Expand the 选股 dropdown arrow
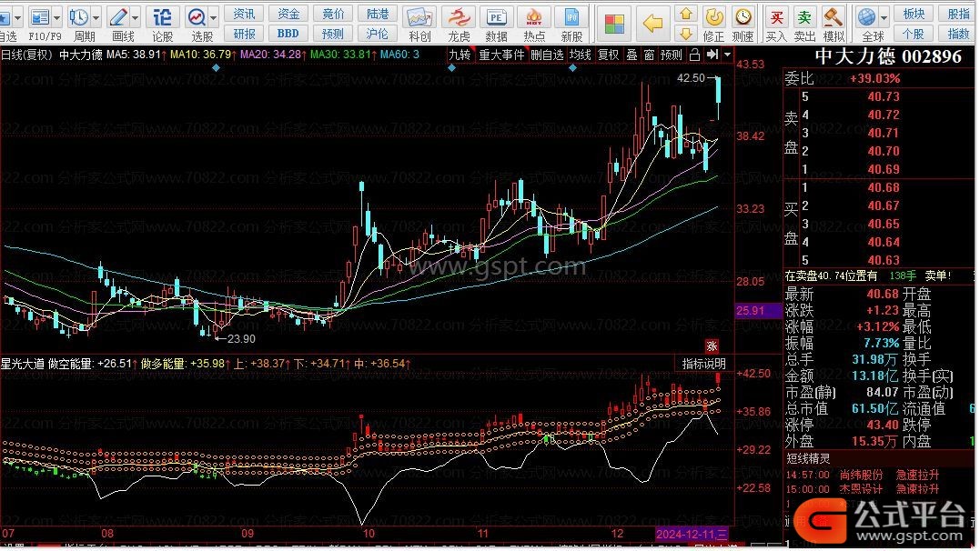Viewport: 980px width, 551px height. point(214,17)
